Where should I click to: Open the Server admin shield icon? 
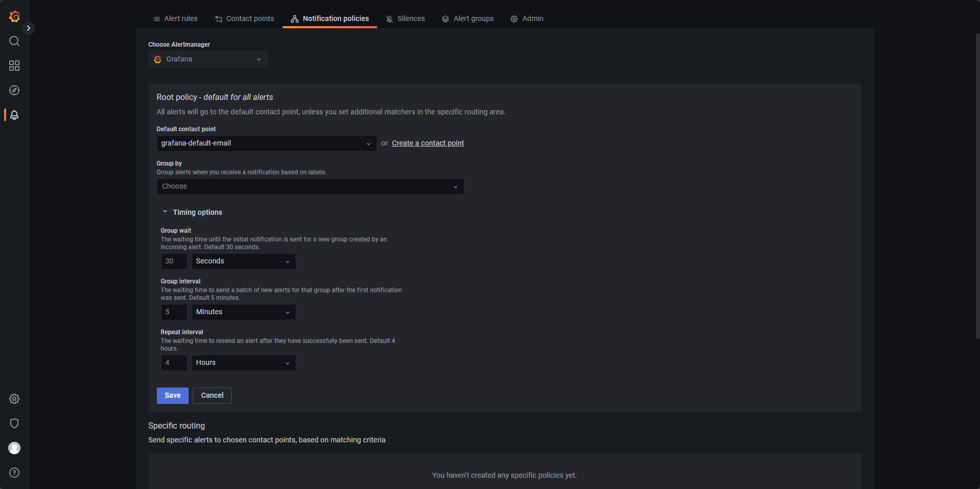pos(14,423)
